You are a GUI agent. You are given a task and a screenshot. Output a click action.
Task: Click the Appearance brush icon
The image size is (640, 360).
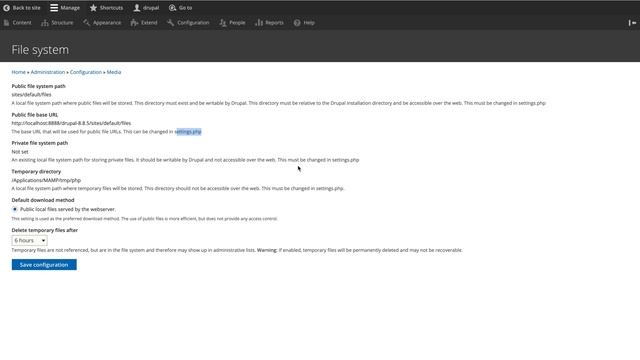click(x=87, y=23)
